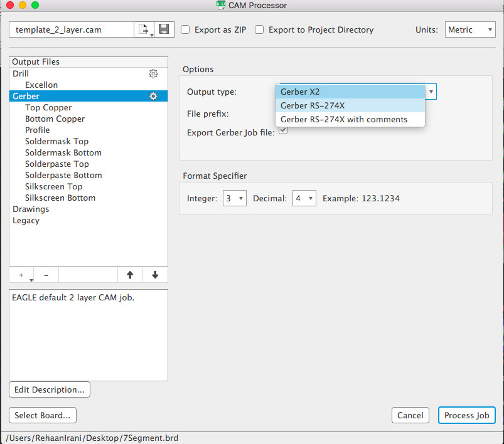Open the Units Metric dropdown
This screenshot has height=444, width=504.
tap(470, 29)
